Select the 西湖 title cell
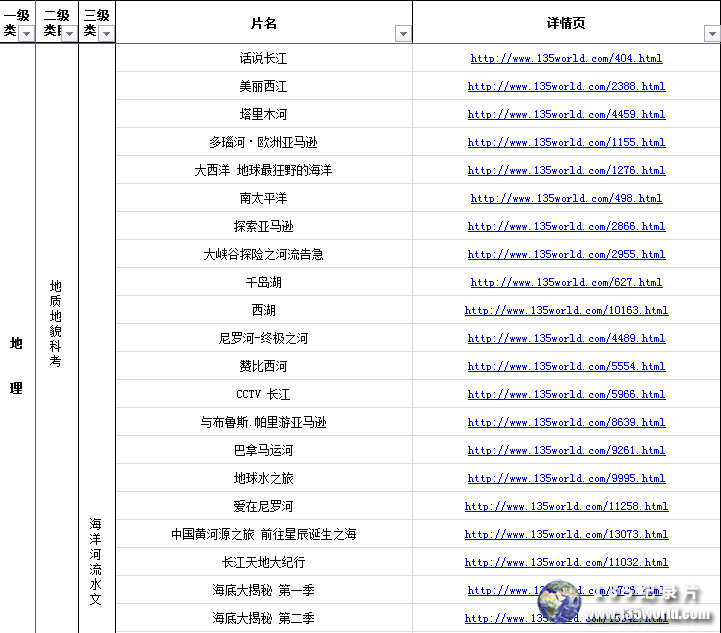Viewport: 721px width, 633px height. tap(264, 311)
